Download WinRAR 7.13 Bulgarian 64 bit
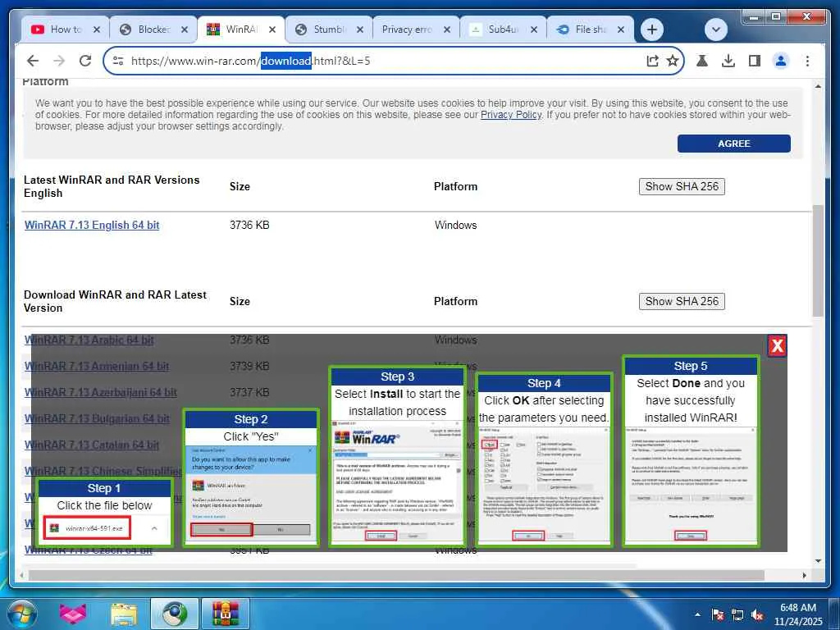This screenshot has width=840, height=630. point(97,418)
